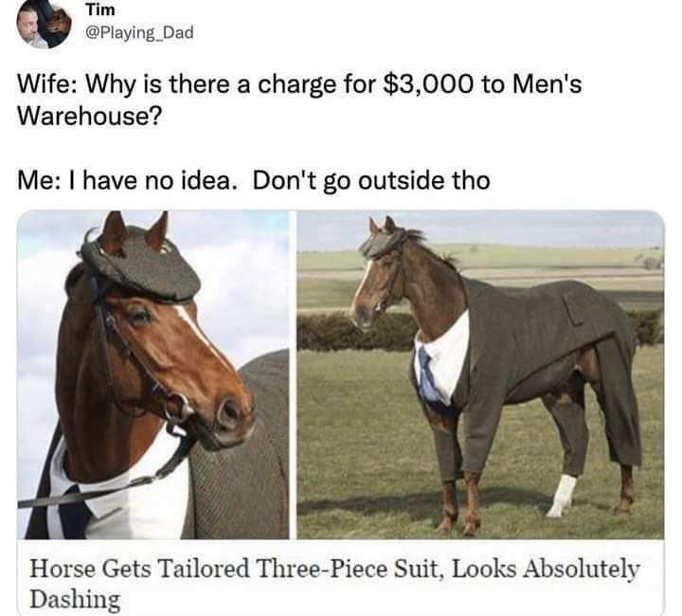Open article headline about horse's three-piece suit
682x616 pixels.
click(x=335, y=583)
